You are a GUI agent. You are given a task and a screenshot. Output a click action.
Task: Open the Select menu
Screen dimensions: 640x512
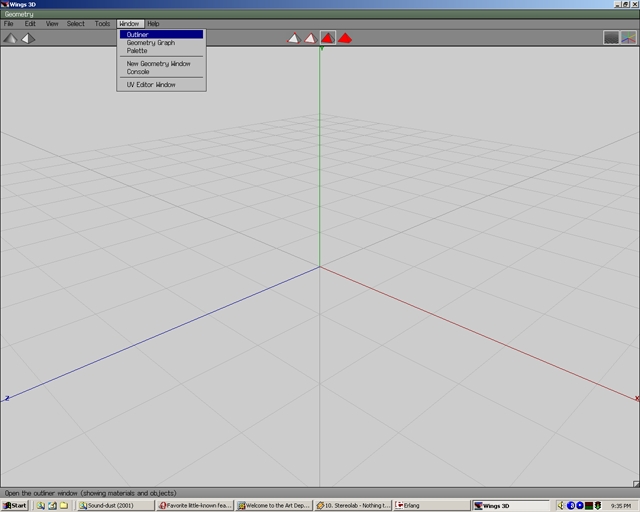coord(76,24)
